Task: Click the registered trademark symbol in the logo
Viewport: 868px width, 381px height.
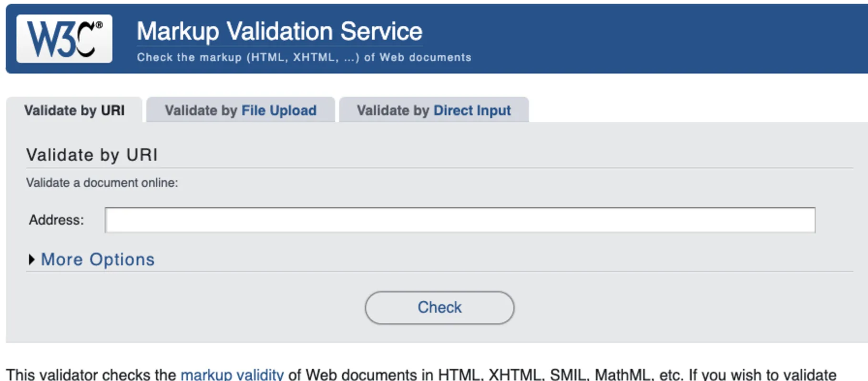Action: [x=99, y=25]
